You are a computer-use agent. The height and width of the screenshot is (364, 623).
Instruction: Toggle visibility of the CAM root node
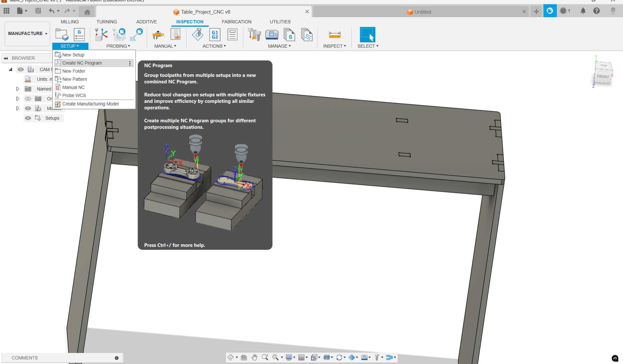[21, 69]
